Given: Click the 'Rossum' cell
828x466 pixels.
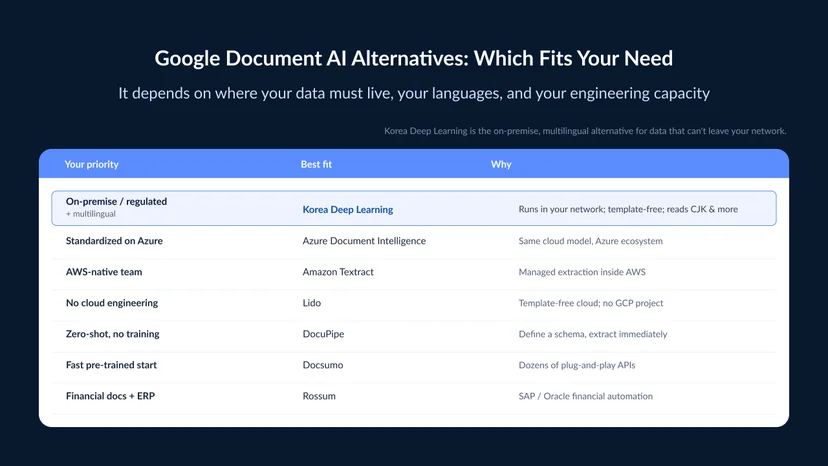Looking at the screenshot, I should pos(319,396).
